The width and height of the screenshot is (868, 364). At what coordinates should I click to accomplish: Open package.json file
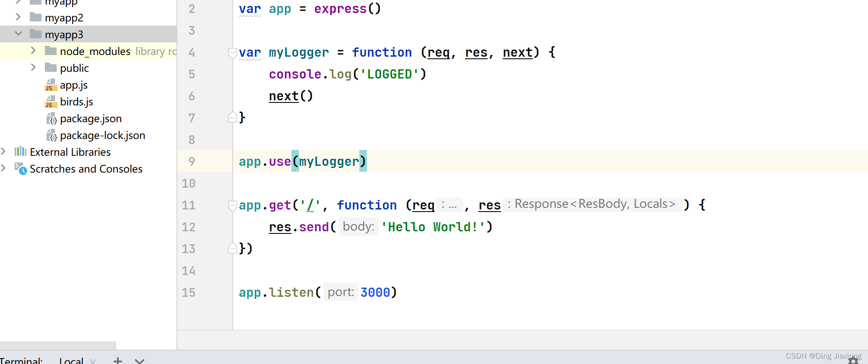coord(91,119)
